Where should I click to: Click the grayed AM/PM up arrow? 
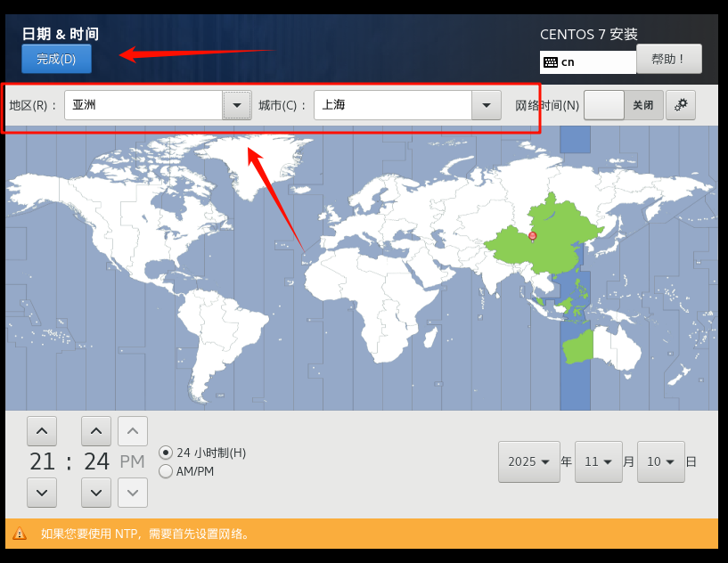click(132, 430)
